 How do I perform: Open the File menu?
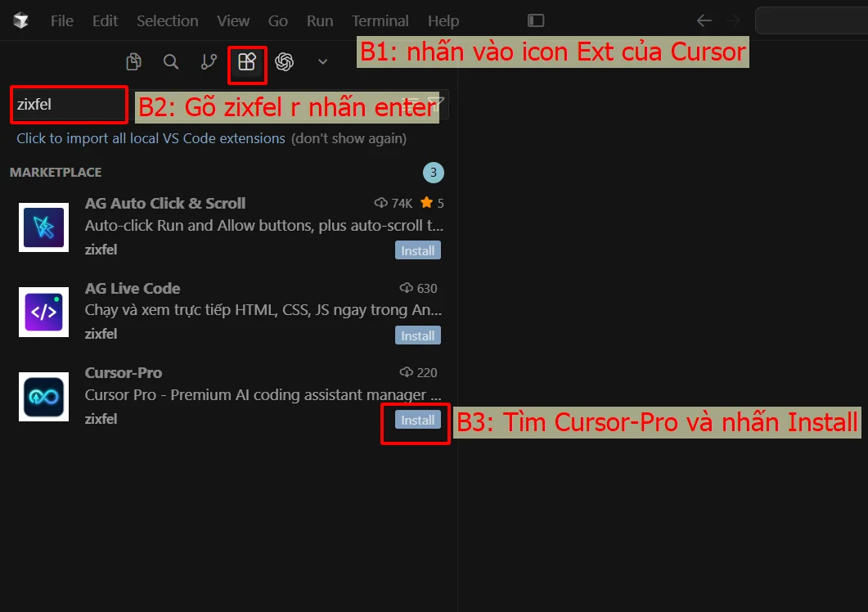point(62,21)
